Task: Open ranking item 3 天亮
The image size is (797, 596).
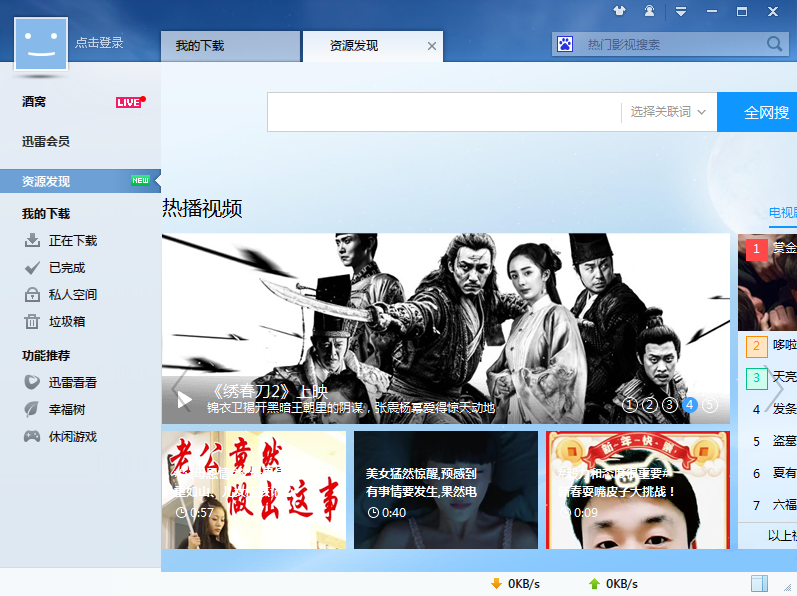Action: coord(771,377)
